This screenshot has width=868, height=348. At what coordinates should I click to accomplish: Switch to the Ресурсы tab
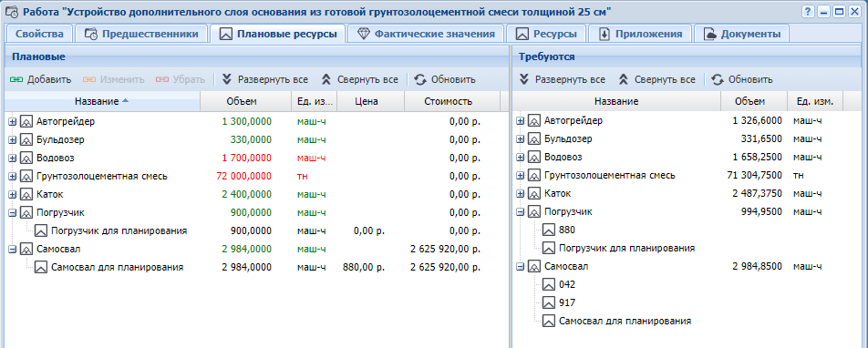[546, 34]
